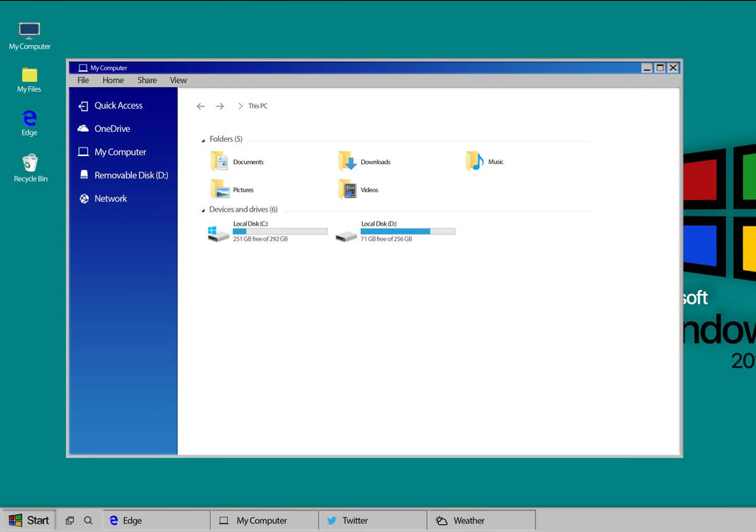
Task: Click the Network globe icon in sidebar
Action: [84, 199]
